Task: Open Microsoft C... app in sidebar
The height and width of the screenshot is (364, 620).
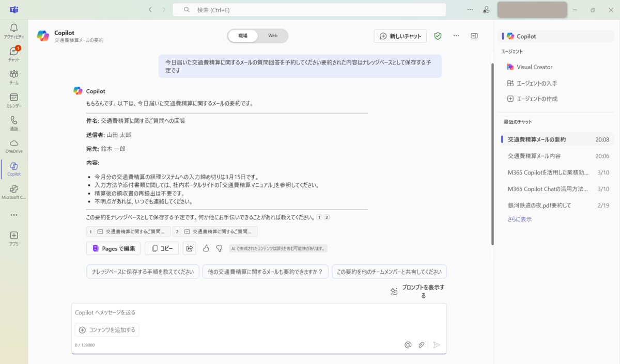Action: point(14,192)
